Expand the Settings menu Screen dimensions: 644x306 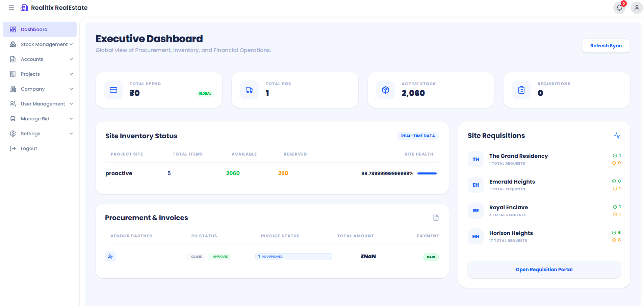coord(40,134)
